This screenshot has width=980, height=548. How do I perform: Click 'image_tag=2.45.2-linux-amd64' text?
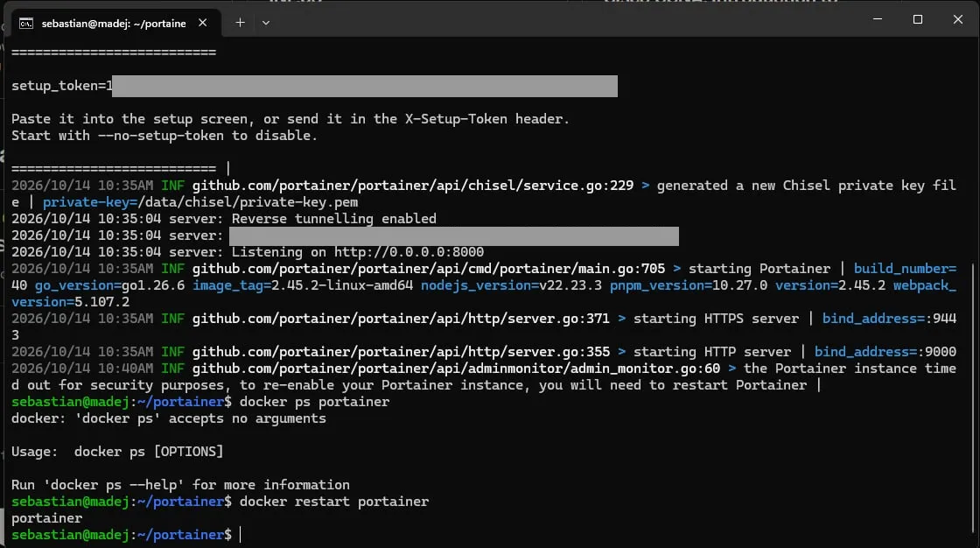tap(303, 285)
